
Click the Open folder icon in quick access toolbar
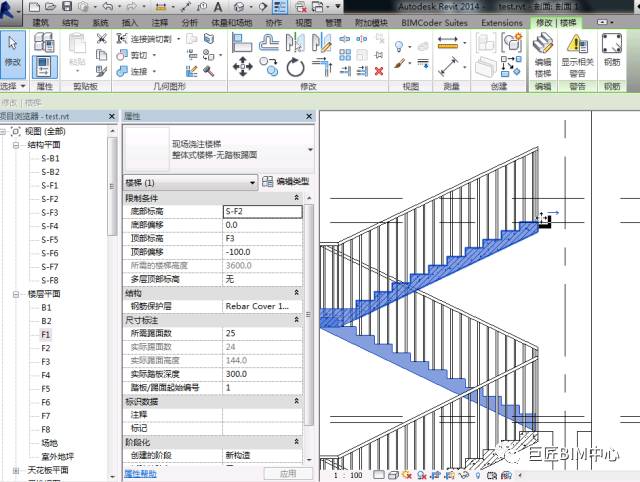tap(50, 7)
